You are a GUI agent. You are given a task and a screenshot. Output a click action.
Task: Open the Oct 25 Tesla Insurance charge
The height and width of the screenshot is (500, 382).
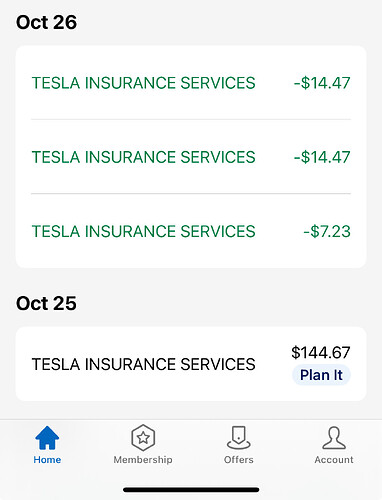pos(191,364)
